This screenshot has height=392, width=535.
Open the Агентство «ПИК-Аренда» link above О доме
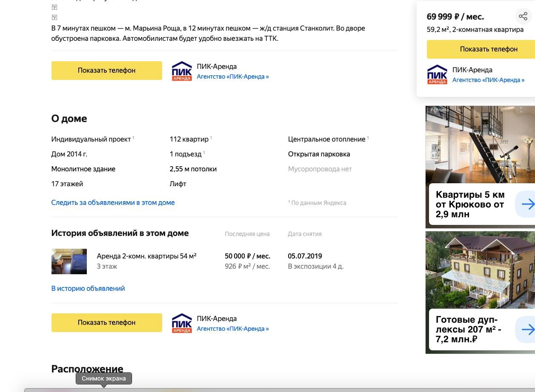click(233, 77)
